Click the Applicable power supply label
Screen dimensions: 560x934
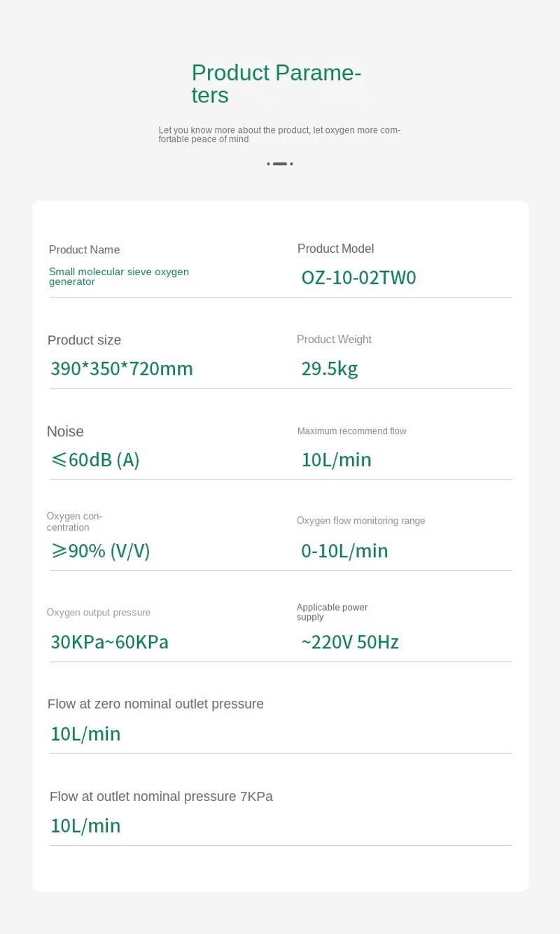[332, 612]
